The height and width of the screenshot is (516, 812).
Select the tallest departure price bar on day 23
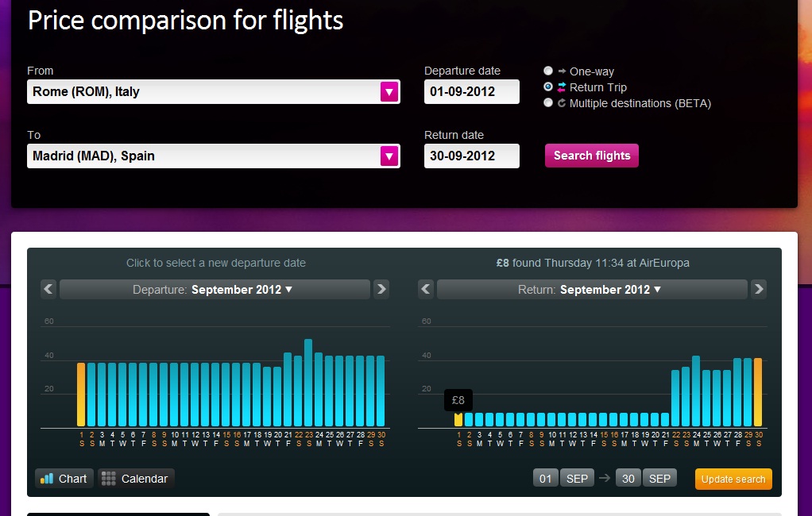coord(308,383)
